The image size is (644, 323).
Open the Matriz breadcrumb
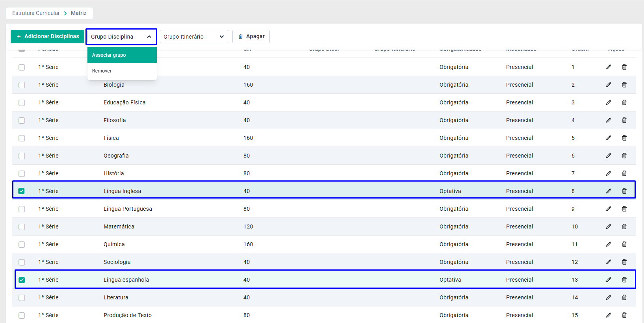78,13
